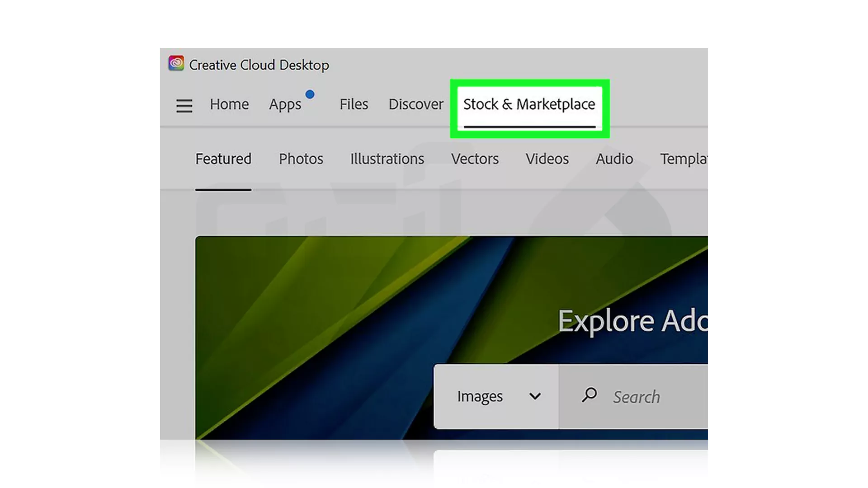Click the search magnifier icon
The image size is (868, 488).
coord(589,395)
